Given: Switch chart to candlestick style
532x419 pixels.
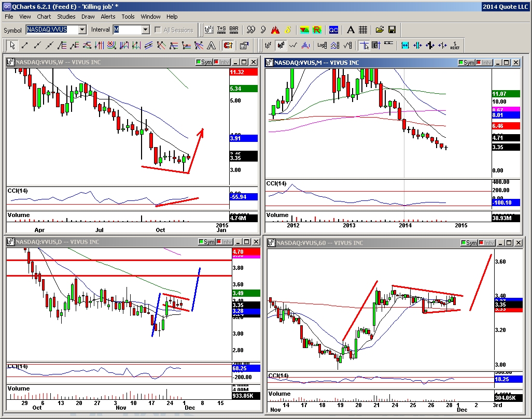Looking at the screenshot, I should [x=281, y=45].
